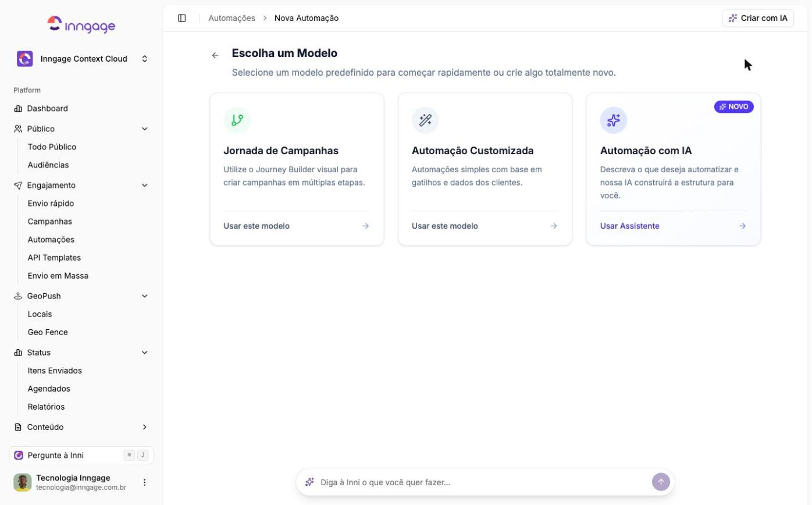Go to Envio em Massa
The image size is (812, 505).
[58, 275]
